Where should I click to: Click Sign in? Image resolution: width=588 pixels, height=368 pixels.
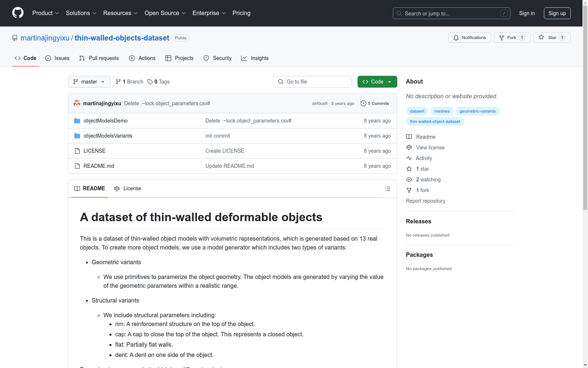point(527,13)
